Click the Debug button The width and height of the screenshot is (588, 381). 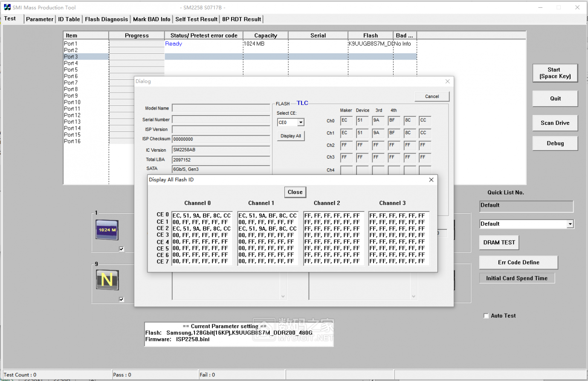pos(555,143)
